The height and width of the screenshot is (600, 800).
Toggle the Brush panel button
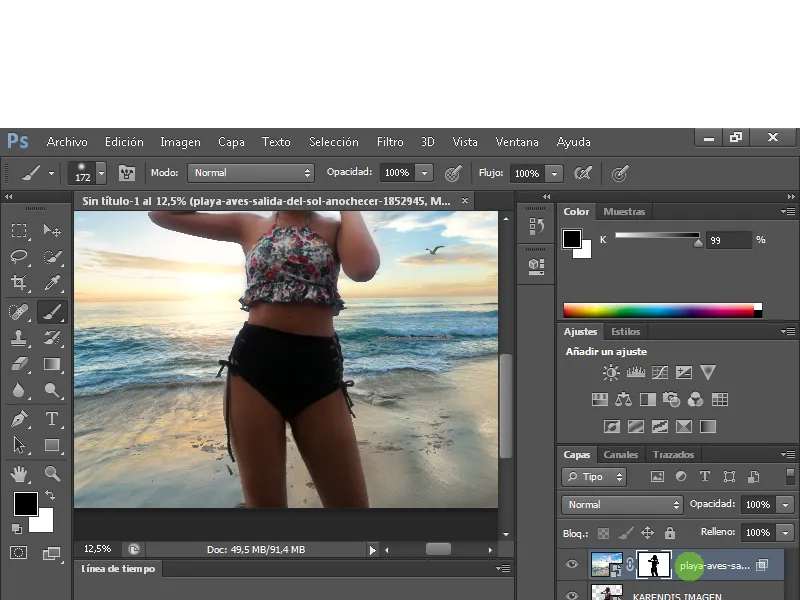(x=127, y=173)
